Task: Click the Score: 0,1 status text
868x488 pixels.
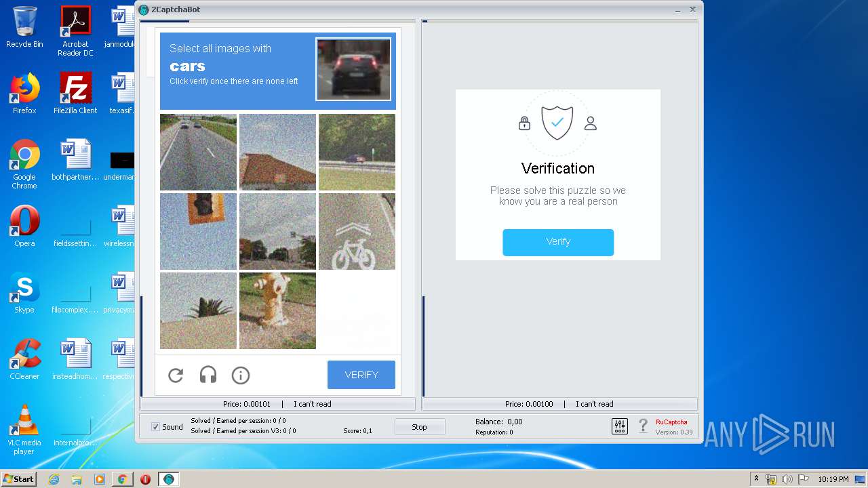Action: [x=357, y=431]
